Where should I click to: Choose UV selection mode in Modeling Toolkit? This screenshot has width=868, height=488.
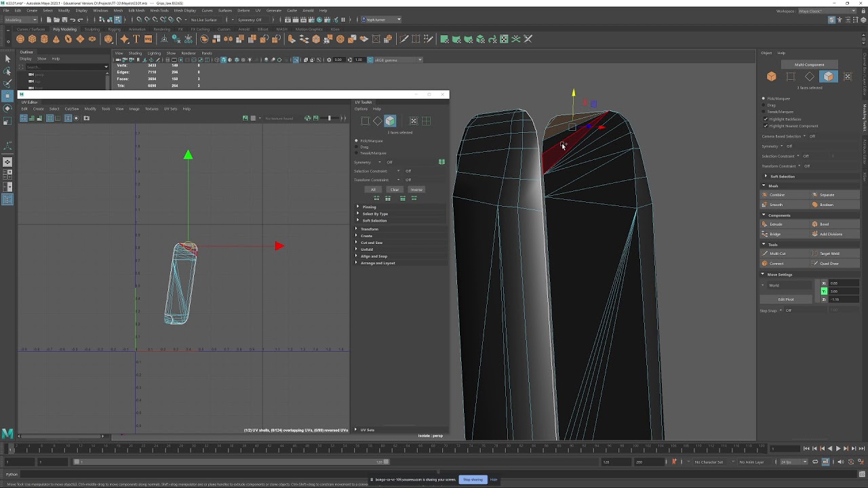(x=847, y=77)
